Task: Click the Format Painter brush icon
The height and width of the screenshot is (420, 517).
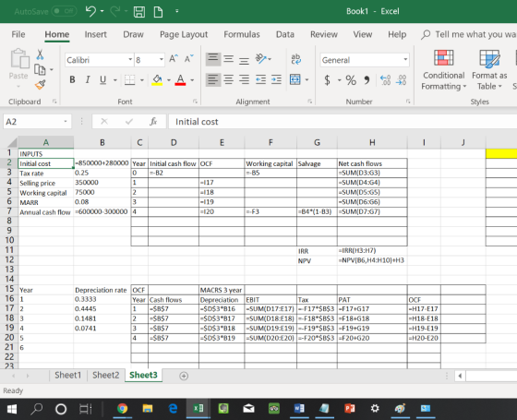Action: tap(41, 85)
